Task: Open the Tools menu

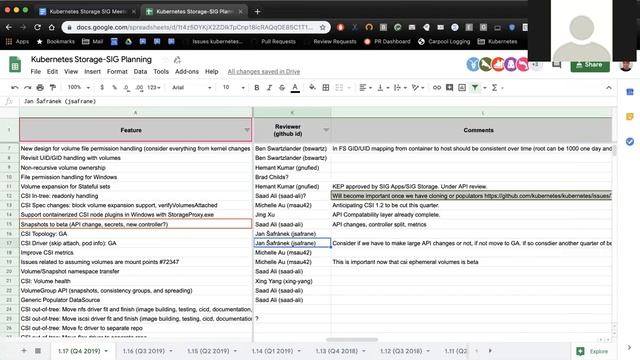Action: click(x=161, y=71)
